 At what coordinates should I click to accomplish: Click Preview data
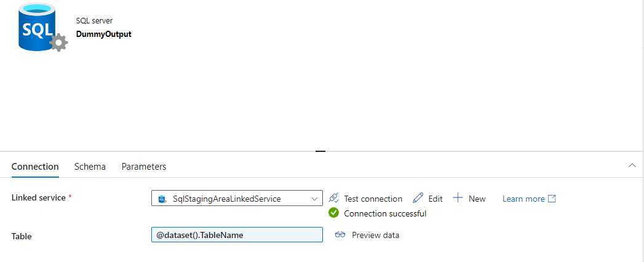pos(367,235)
